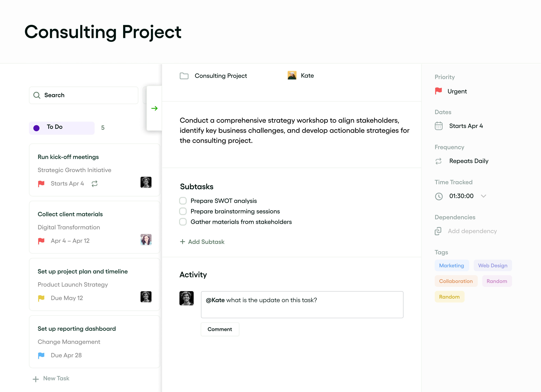Click the Add dependency link icon
The image size is (541, 392).
click(x=438, y=231)
